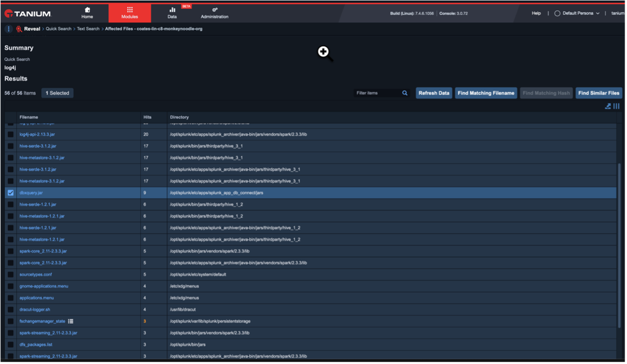Uncheck the dbxquery.jar row checkbox
The image size is (627, 364).
click(x=11, y=193)
